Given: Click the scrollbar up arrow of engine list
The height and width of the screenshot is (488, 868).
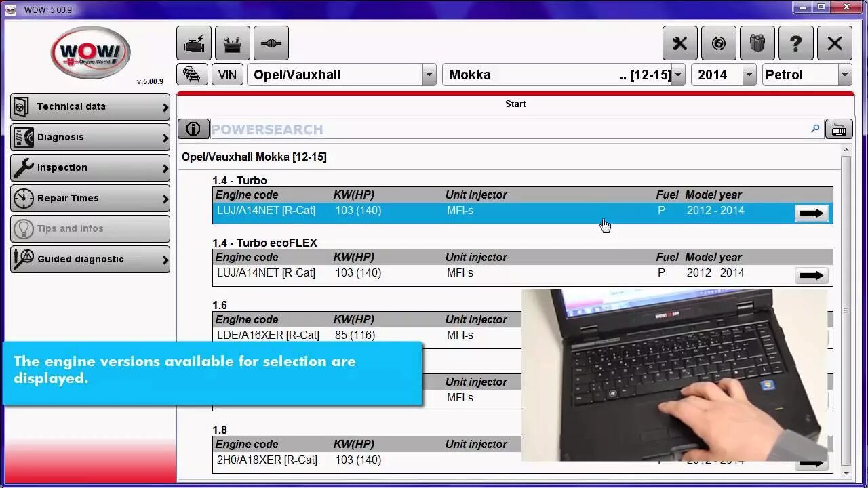Looking at the screenshot, I should tap(846, 150).
